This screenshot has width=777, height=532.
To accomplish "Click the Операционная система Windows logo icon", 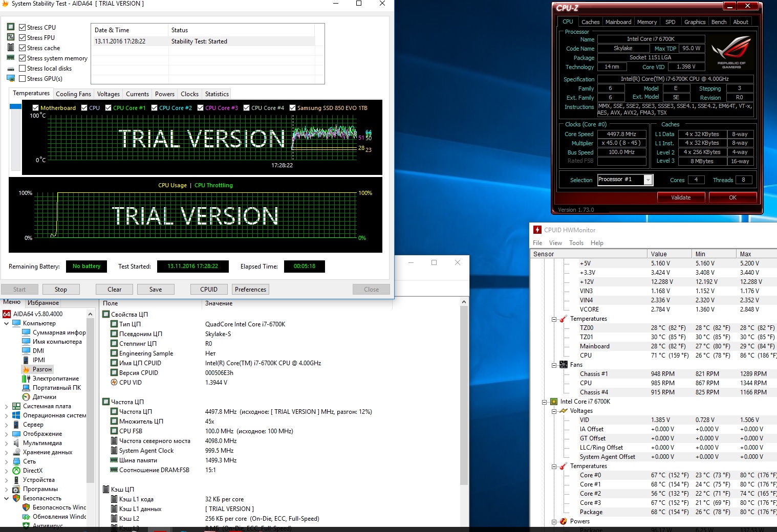I will 16,415.
